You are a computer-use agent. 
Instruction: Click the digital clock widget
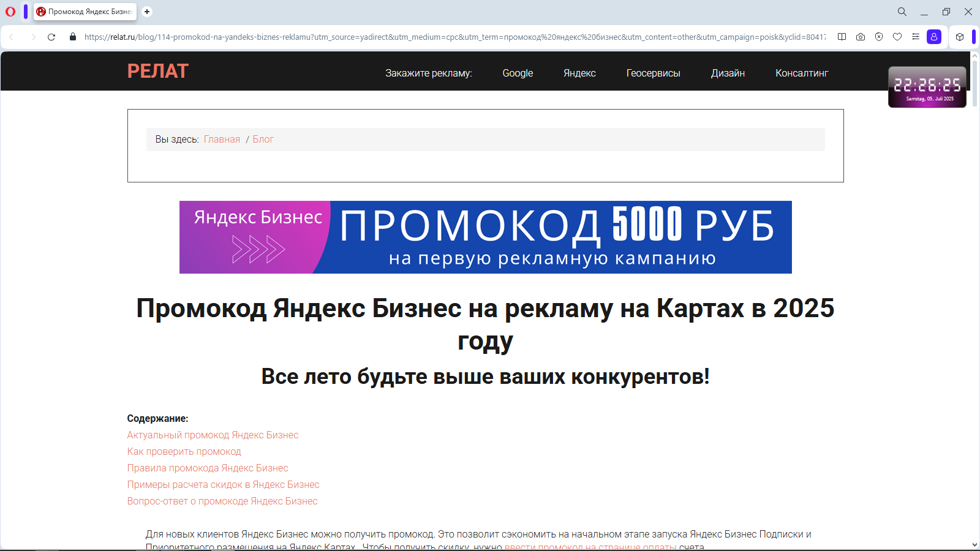[927, 87]
